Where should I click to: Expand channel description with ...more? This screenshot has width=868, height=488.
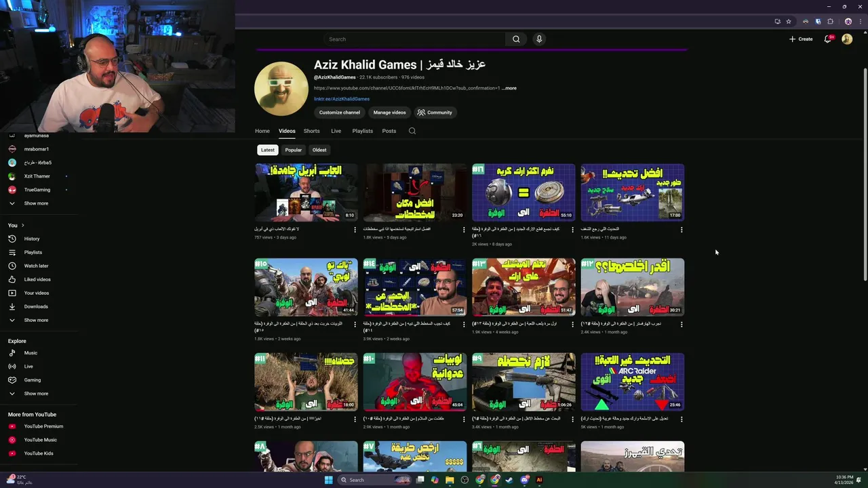tap(509, 88)
